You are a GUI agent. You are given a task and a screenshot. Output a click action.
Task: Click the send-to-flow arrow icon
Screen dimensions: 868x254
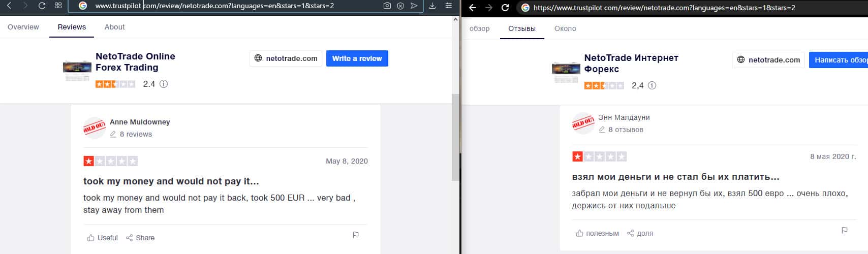pos(414,6)
